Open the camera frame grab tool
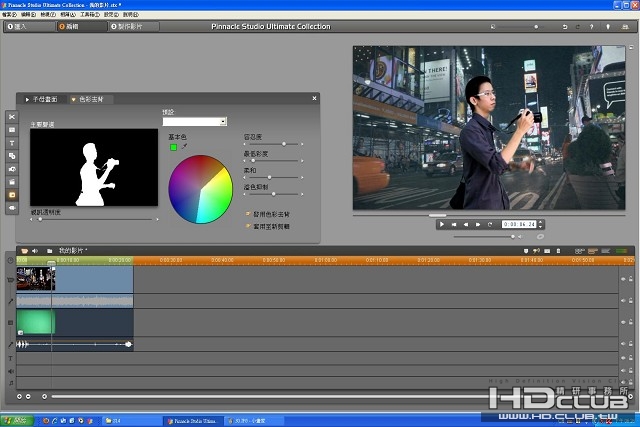This screenshot has height=427, width=640. (12, 169)
